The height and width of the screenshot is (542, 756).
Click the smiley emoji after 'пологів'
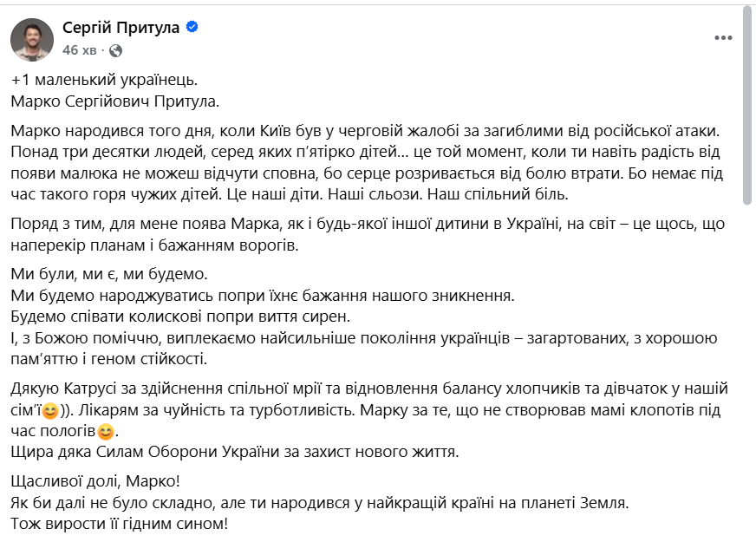tap(105, 430)
